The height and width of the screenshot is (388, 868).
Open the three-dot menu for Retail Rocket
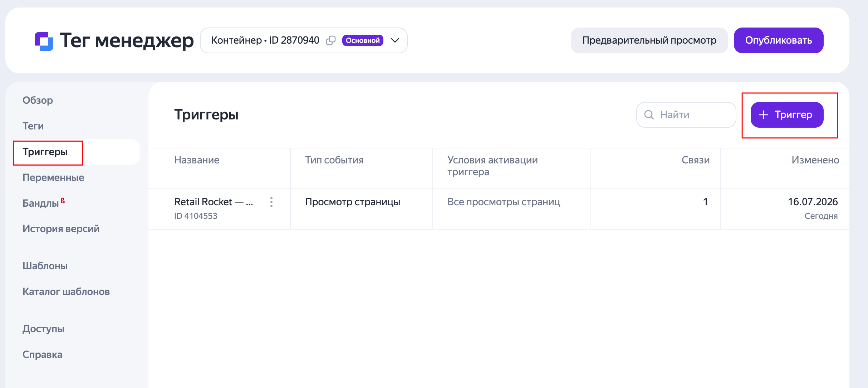click(x=271, y=202)
